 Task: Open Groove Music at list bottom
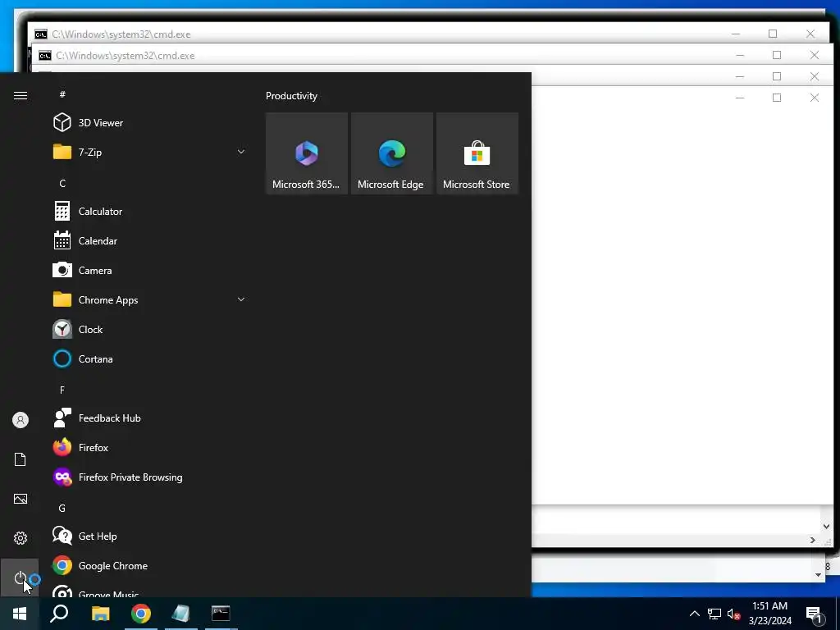pyautogui.click(x=150, y=591)
